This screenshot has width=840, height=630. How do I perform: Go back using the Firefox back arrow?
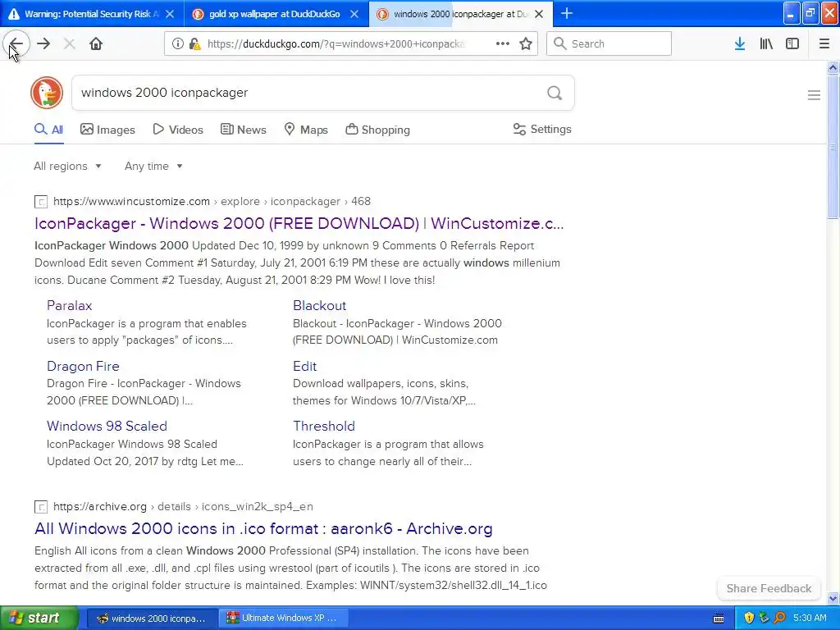point(16,44)
